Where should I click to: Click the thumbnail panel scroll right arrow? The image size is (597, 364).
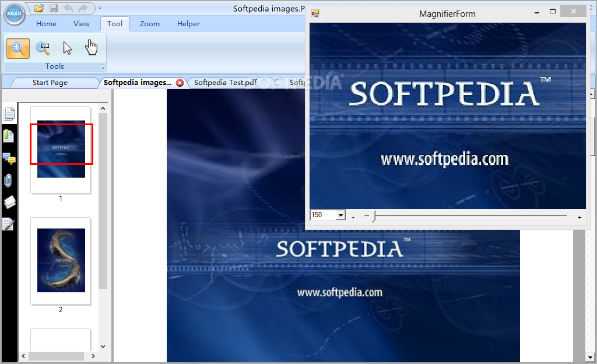(93, 356)
